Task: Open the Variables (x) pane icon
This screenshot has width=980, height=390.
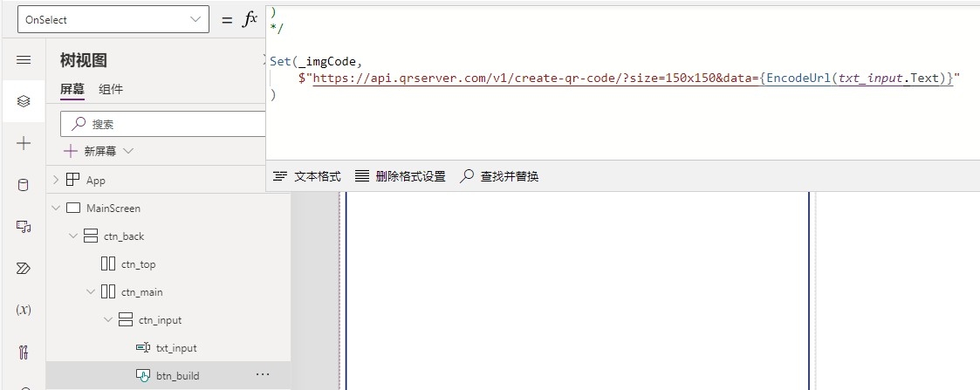Action: 24,311
